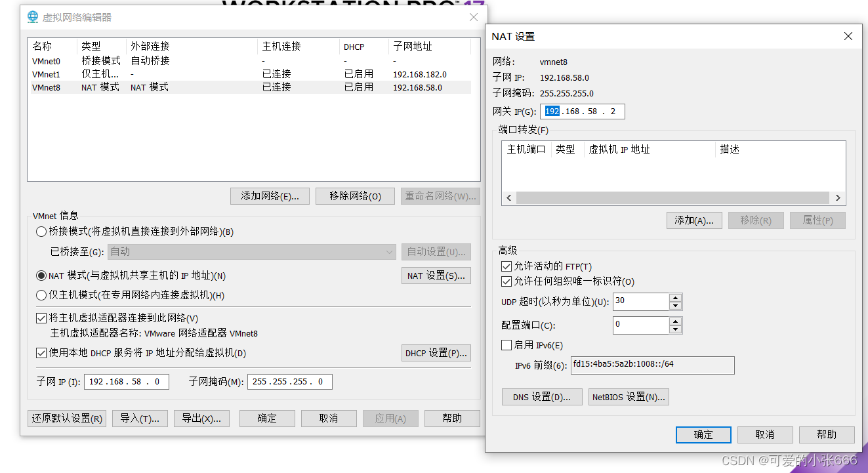Click the 类型 column header in network list
The width and height of the screenshot is (868, 473).
(102, 47)
